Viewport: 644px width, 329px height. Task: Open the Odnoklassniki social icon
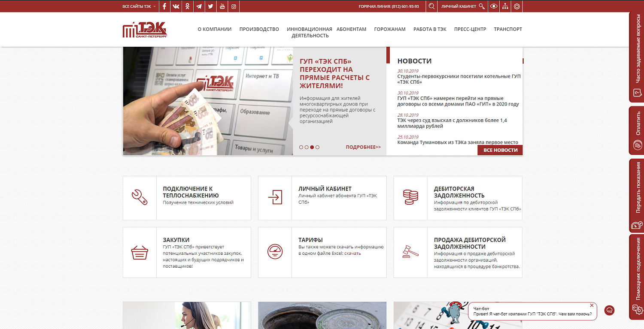point(188,6)
